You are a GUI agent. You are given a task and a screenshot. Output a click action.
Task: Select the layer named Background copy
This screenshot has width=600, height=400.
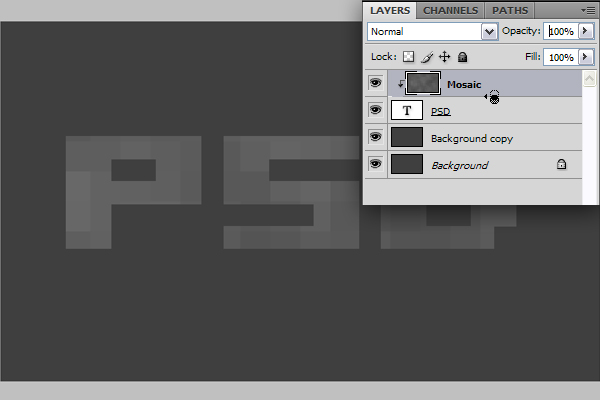click(x=472, y=139)
